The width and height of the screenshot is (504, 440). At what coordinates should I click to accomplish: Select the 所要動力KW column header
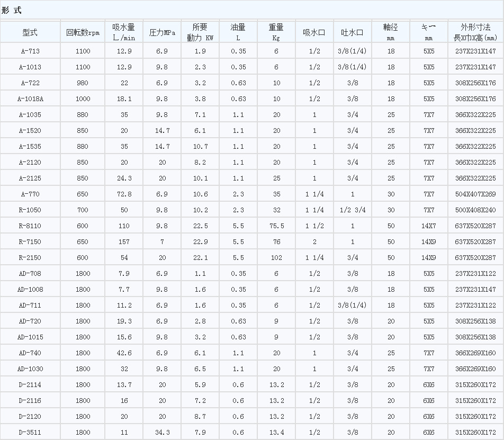pos(200,32)
